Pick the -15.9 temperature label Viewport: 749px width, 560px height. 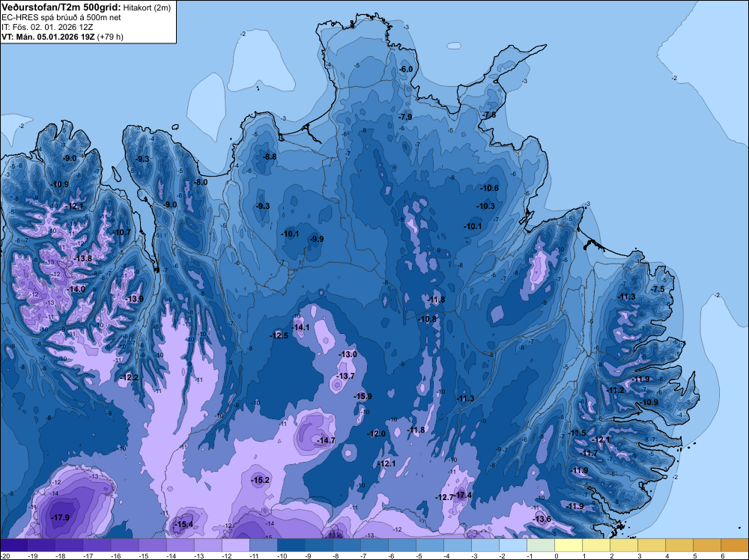coord(363,396)
